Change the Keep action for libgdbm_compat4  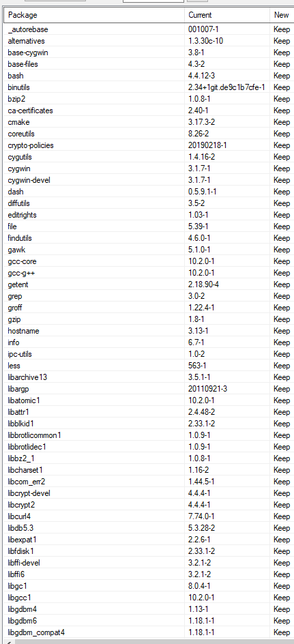point(282,632)
